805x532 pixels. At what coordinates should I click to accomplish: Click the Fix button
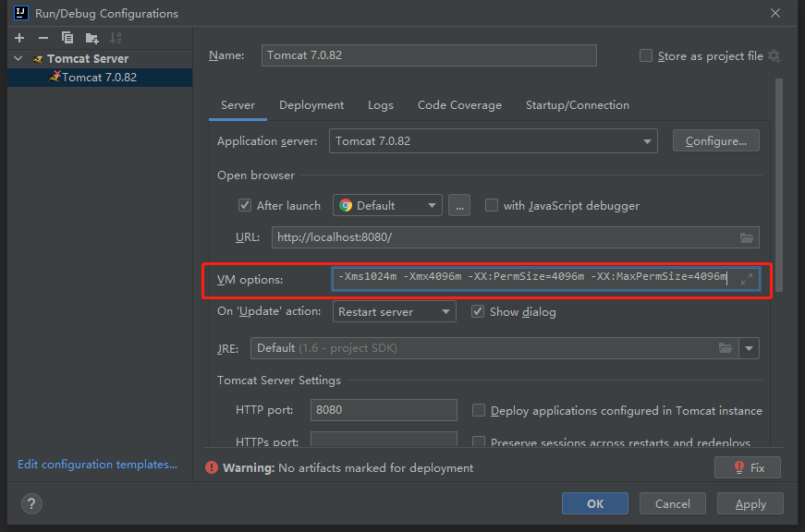coord(748,467)
